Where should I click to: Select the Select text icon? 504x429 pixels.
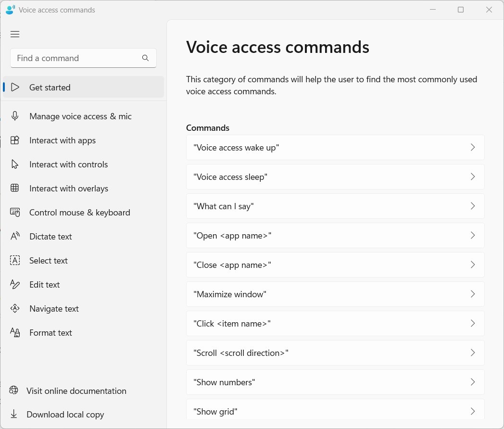14,260
